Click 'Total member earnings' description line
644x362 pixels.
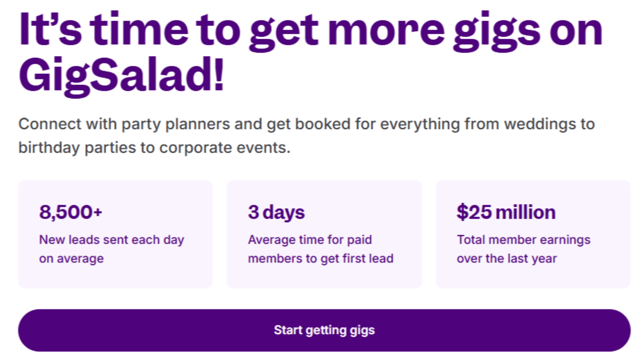pyautogui.click(x=523, y=240)
